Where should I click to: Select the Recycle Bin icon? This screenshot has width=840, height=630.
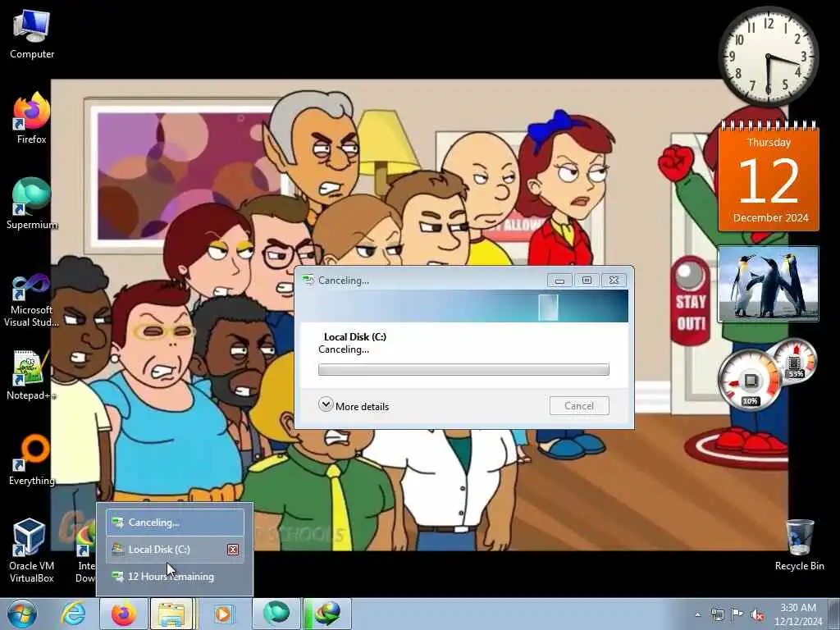[799, 546]
